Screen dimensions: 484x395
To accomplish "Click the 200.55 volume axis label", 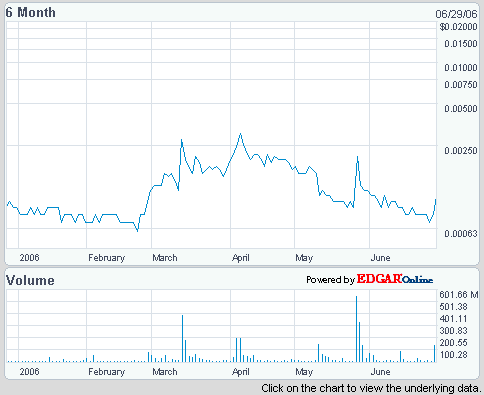I will [x=453, y=343].
